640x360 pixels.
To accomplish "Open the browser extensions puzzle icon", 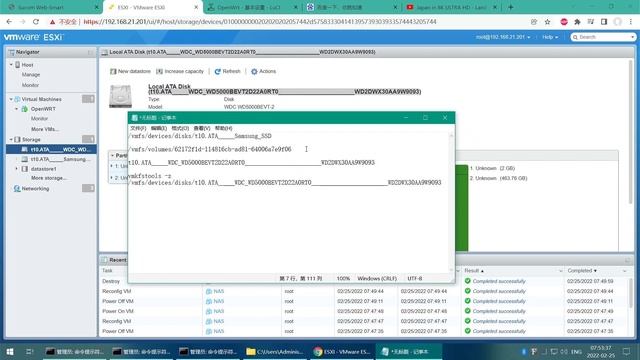I will tap(577, 22).
